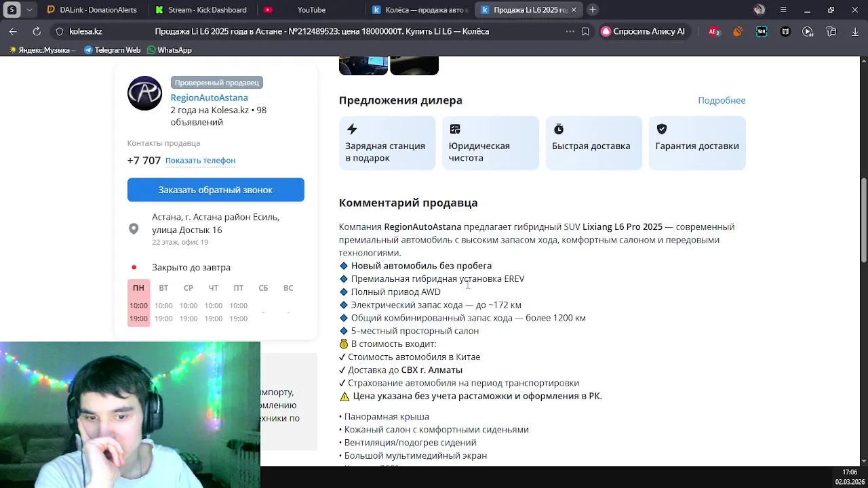Open the second dark car photo thumbnail
868x488 pixels.
[x=414, y=66]
